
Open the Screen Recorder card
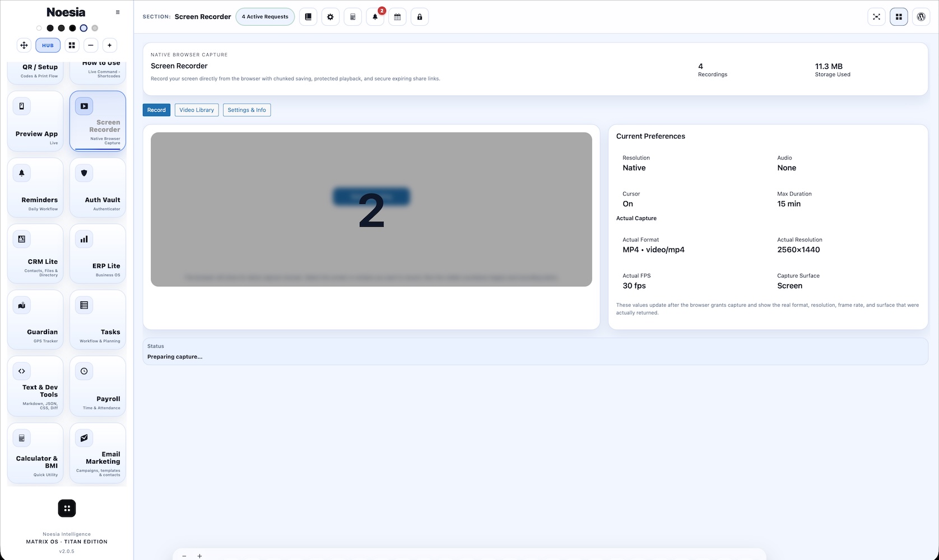[97, 121]
